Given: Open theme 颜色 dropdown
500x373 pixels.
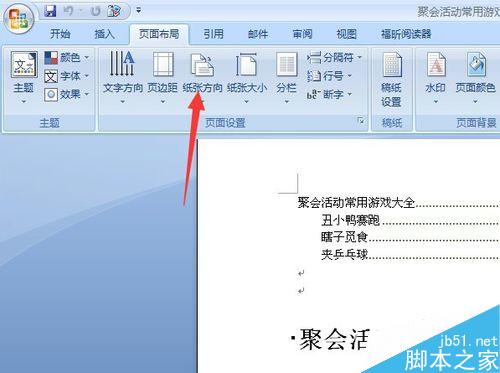Looking at the screenshot, I should (x=67, y=58).
